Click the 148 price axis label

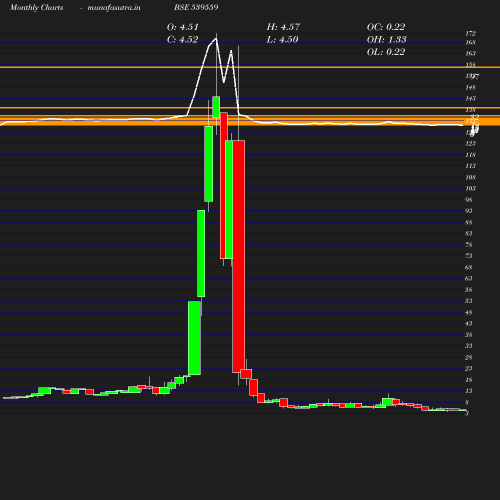click(471, 88)
